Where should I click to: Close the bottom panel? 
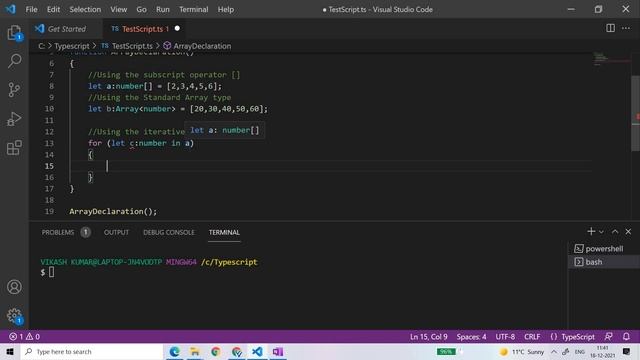coord(628,231)
